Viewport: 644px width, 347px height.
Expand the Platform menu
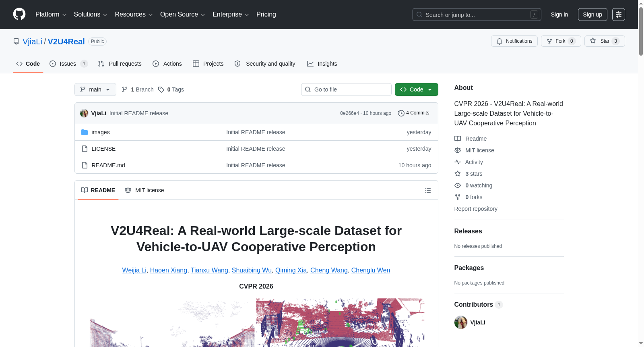51,15
